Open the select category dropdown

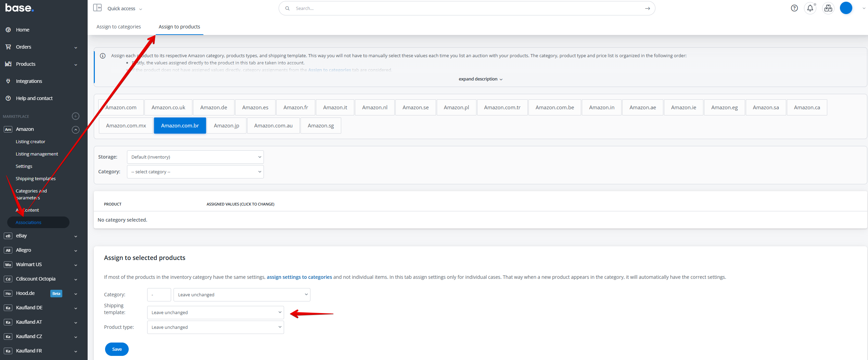(195, 172)
